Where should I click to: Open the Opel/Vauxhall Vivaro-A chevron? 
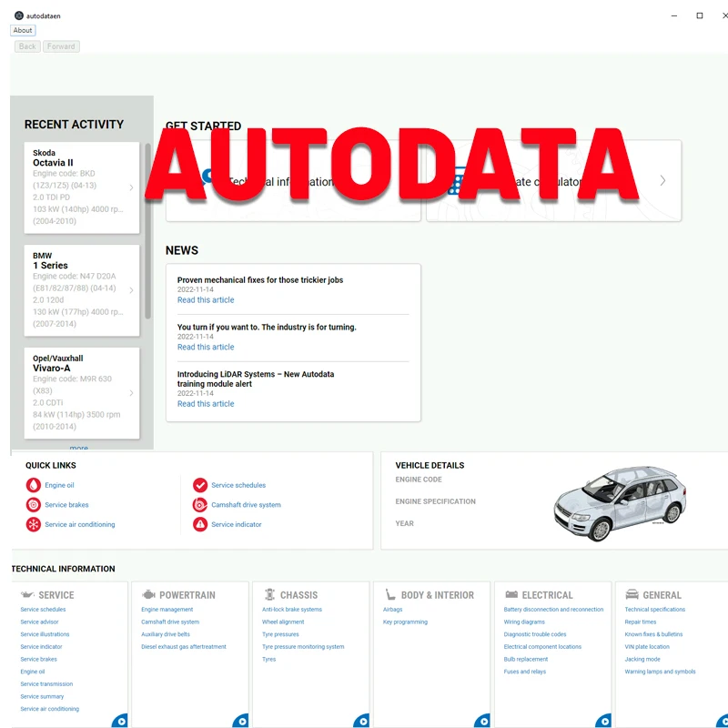pyautogui.click(x=131, y=393)
